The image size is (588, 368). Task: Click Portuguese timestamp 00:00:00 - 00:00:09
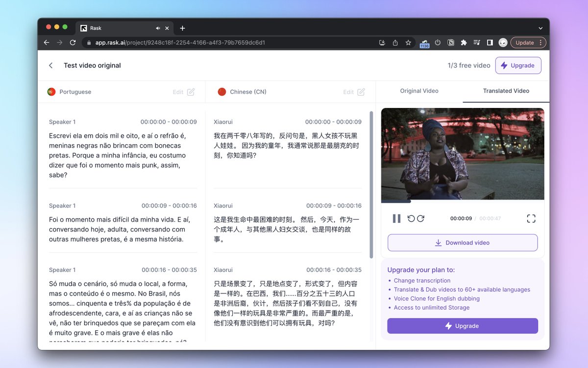point(169,122)
